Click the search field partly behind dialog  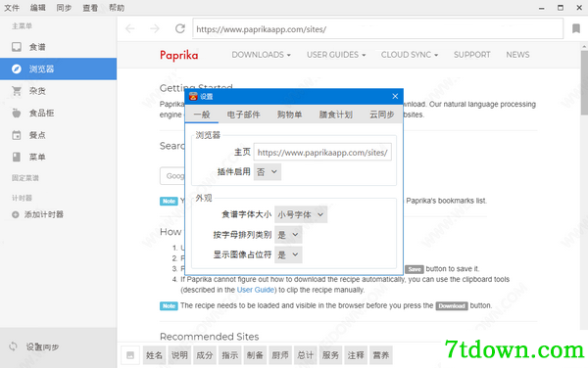(172, 176)
